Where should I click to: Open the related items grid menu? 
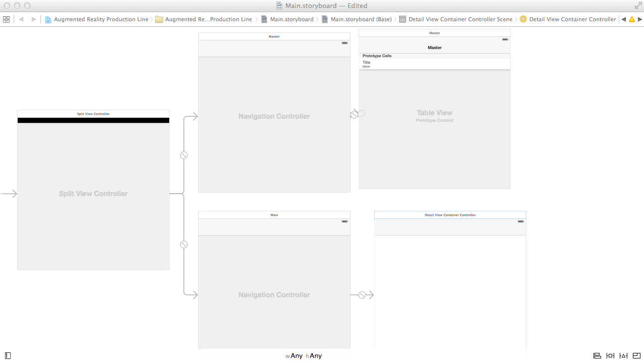pyautogui.click(x=7, y=19)
